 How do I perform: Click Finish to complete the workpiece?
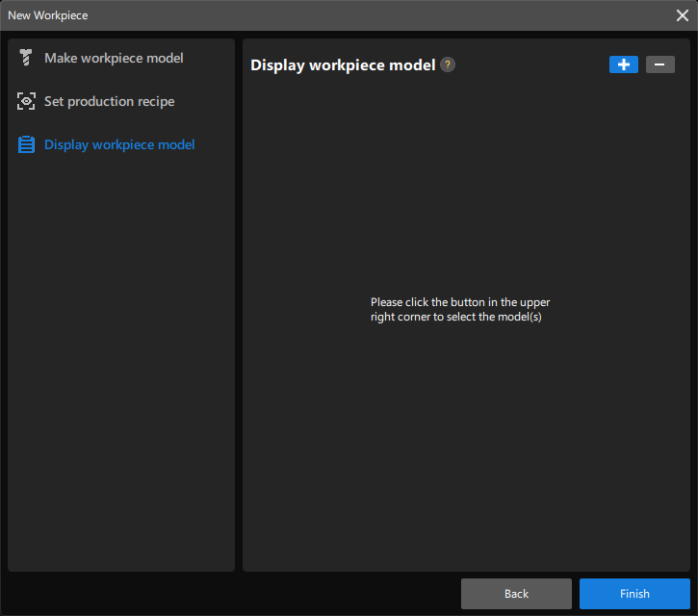(x=634, y=593)
